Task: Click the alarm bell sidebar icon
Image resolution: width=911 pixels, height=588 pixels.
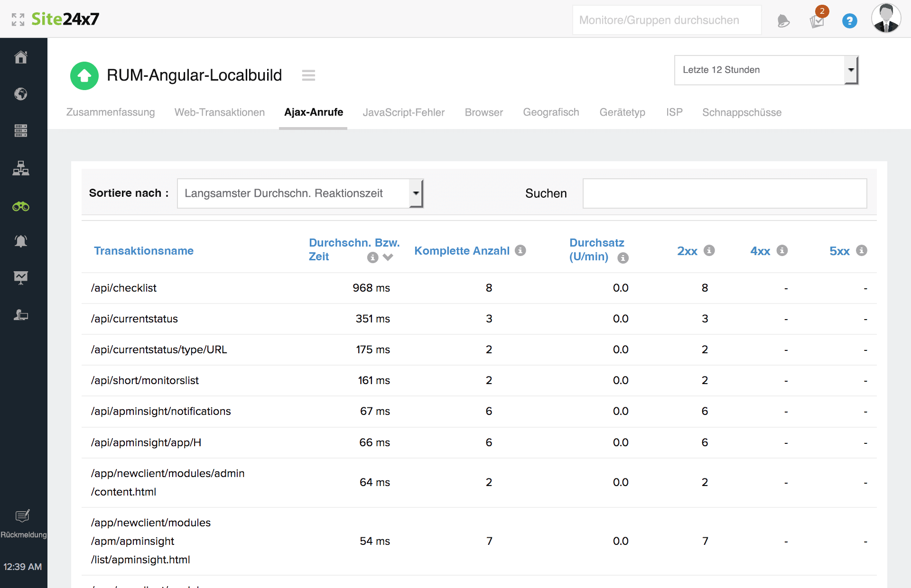Action: click(21, 241)
